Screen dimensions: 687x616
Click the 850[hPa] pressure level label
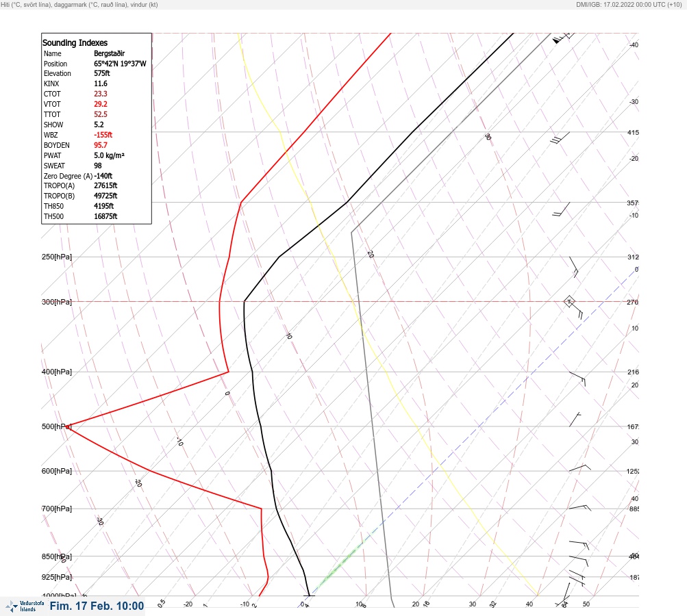(57, 557)
